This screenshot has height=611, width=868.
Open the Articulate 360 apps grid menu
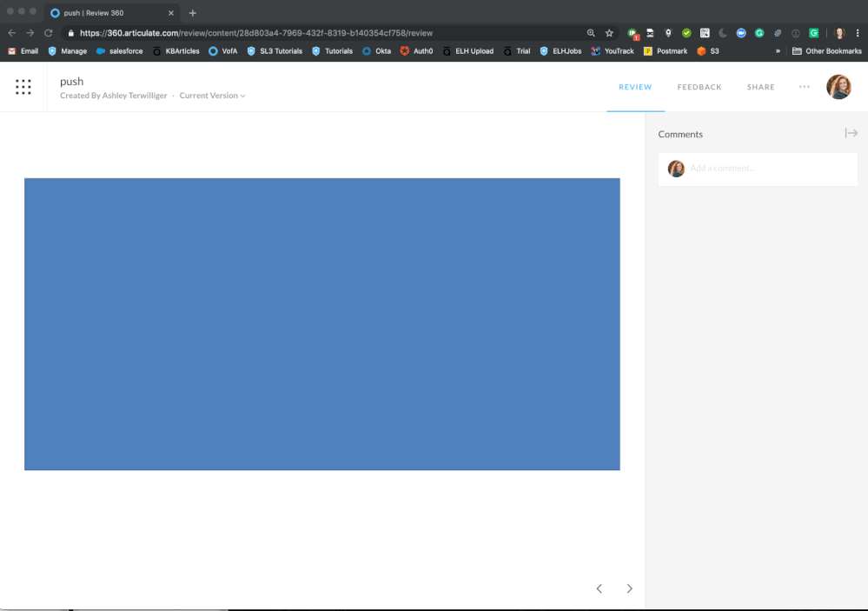[x=23, y=87]
